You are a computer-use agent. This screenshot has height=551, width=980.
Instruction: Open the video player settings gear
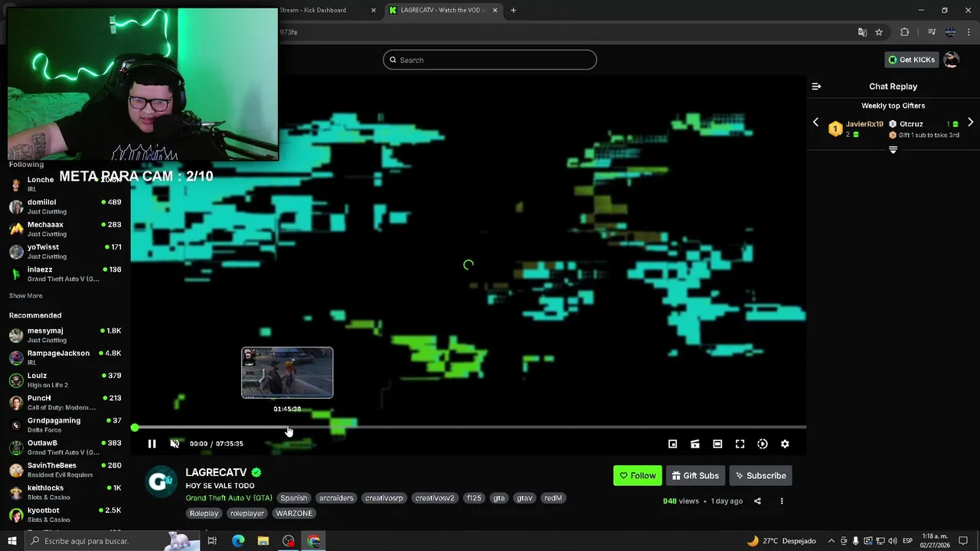[785, 444]
